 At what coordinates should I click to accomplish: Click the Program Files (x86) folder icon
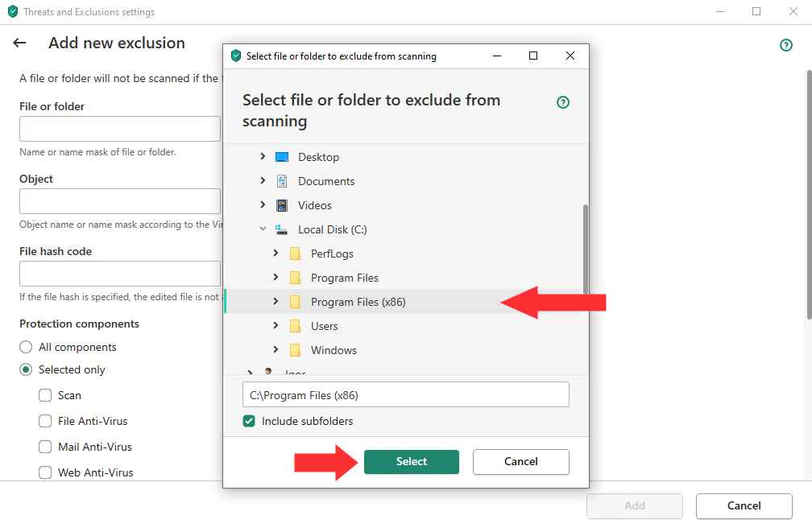pos(295,303)
